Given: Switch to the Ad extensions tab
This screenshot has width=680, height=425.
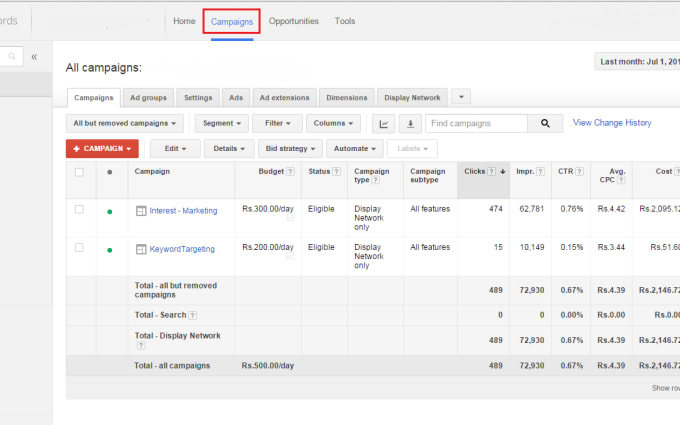Looking at the screenshot, I should point(284,98).
